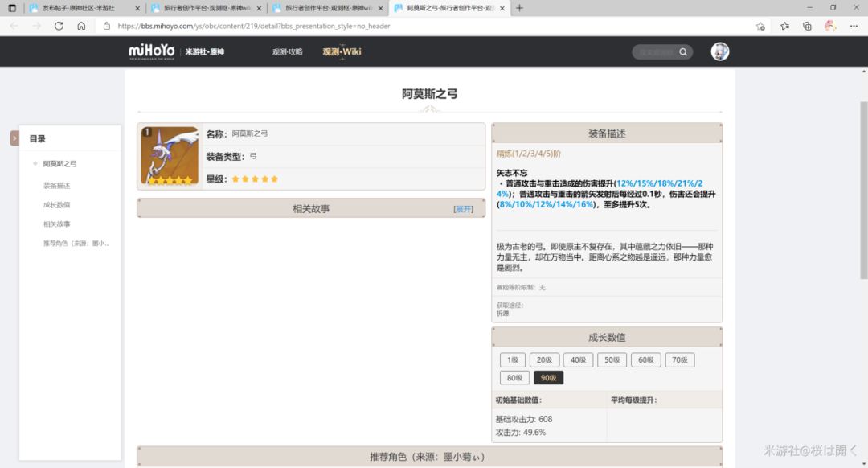Reload the current page
Viewport: 868px width, 468px height.
[x=59, y=26]
